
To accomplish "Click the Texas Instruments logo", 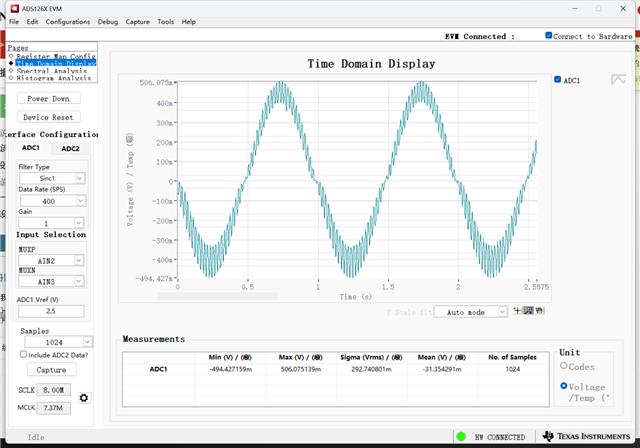I will coord(586,436).
